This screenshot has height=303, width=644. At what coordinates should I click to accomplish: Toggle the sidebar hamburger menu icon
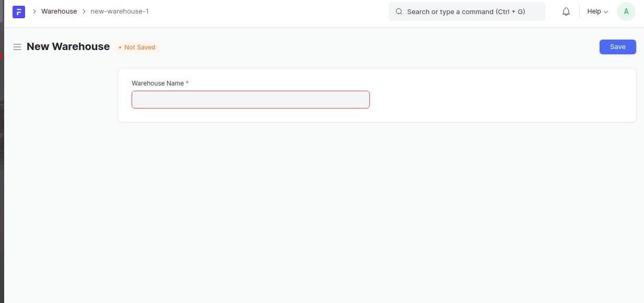click(17, 47)
